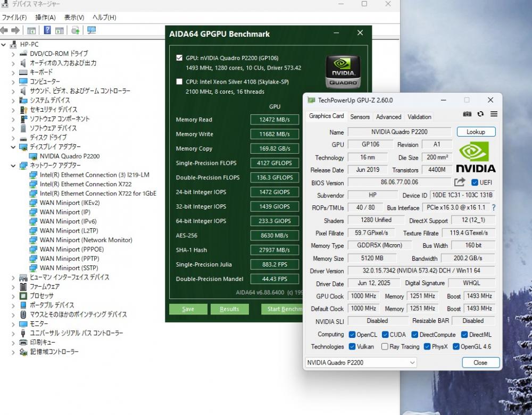Click the Memory Read result 12472 MB/s
The image size is (532, 415).
coord(275,119)
